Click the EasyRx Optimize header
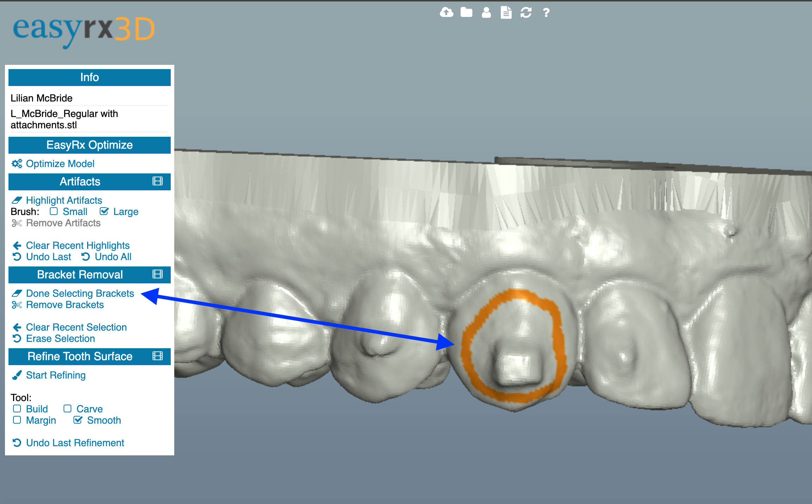Image resolution: width=812 pixels, height=504 pixels. point(89,145)
